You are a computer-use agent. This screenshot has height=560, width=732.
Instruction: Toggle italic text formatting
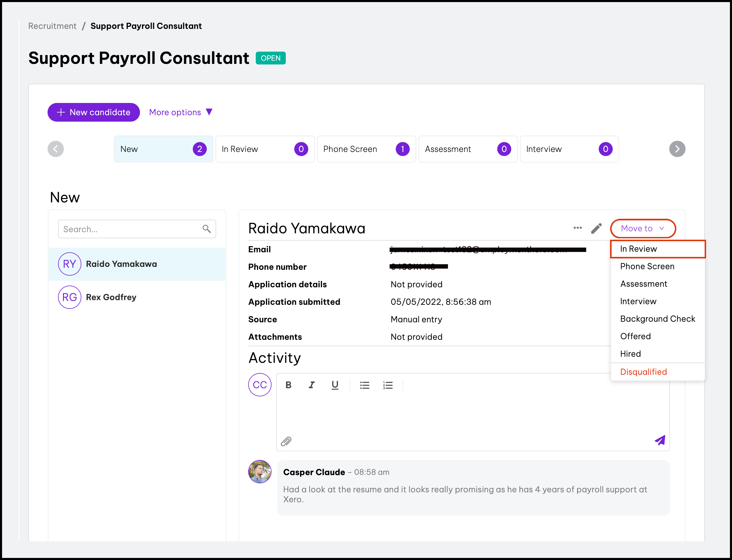click(x=311, y=385)
